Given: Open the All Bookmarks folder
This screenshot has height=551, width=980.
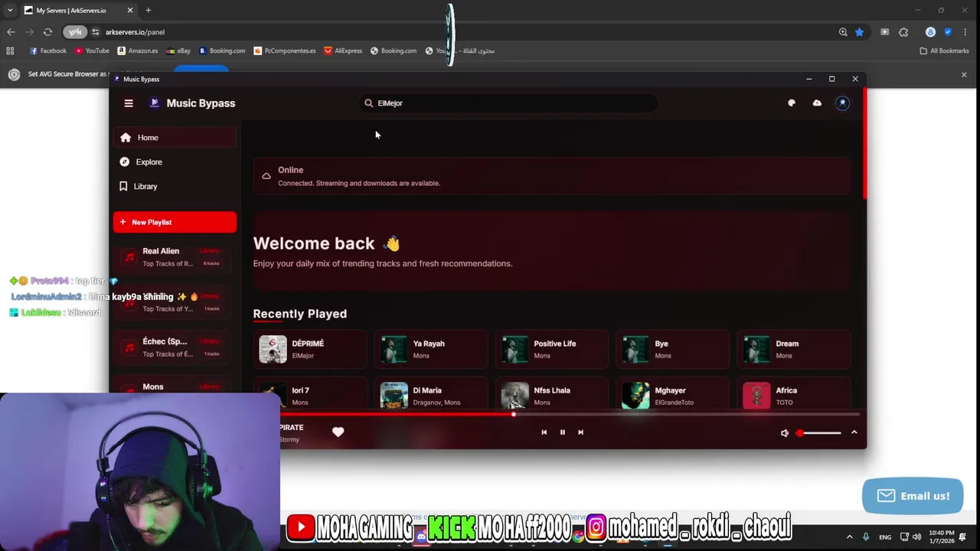Looking at the screenshot, I should pyautogui.click(x=944, y=51).
